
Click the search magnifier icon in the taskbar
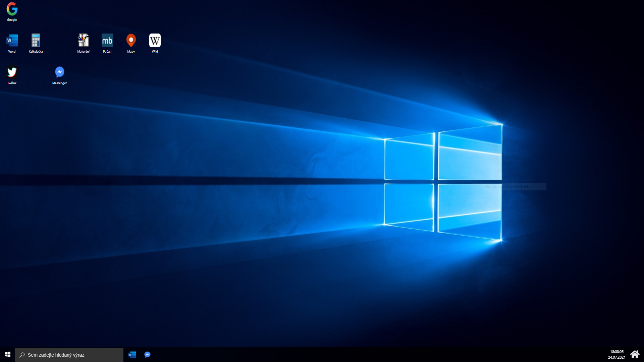(x=22, y=355)
